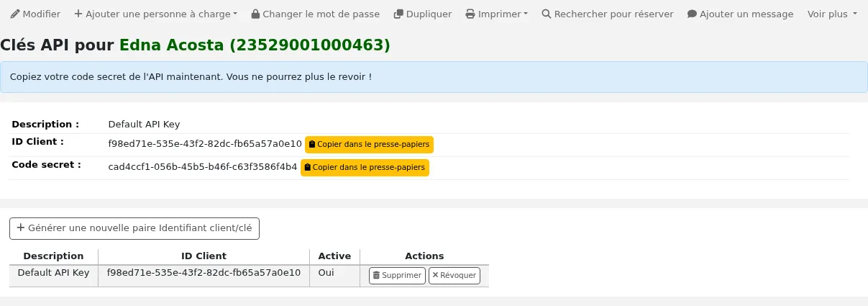Screen dimensions: 868x306
Task: Click the Description column header
Action: coord(53,256)
